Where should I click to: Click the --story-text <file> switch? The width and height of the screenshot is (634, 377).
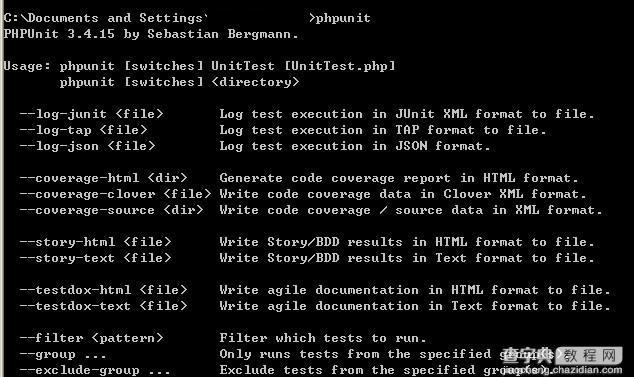(x=96, y=258)
